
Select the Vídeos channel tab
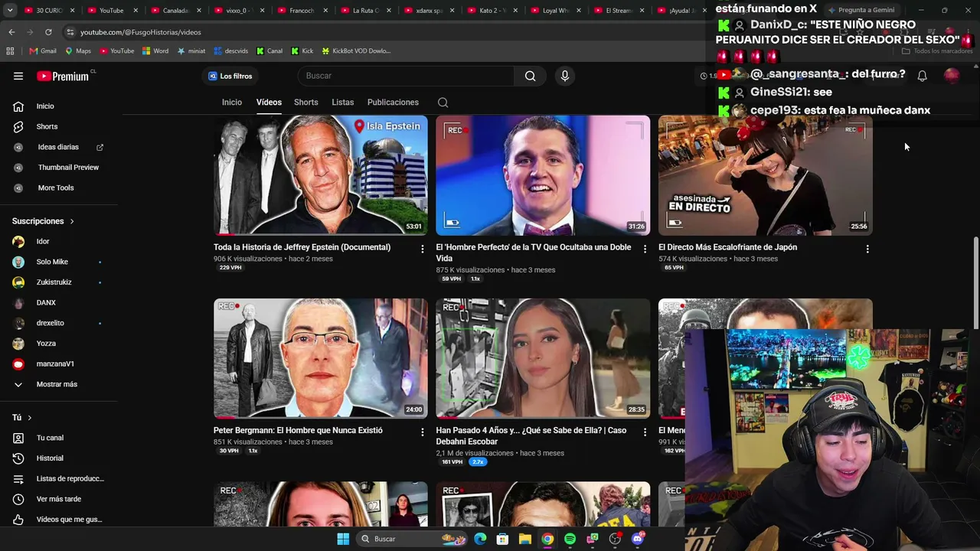coord(269,103)
